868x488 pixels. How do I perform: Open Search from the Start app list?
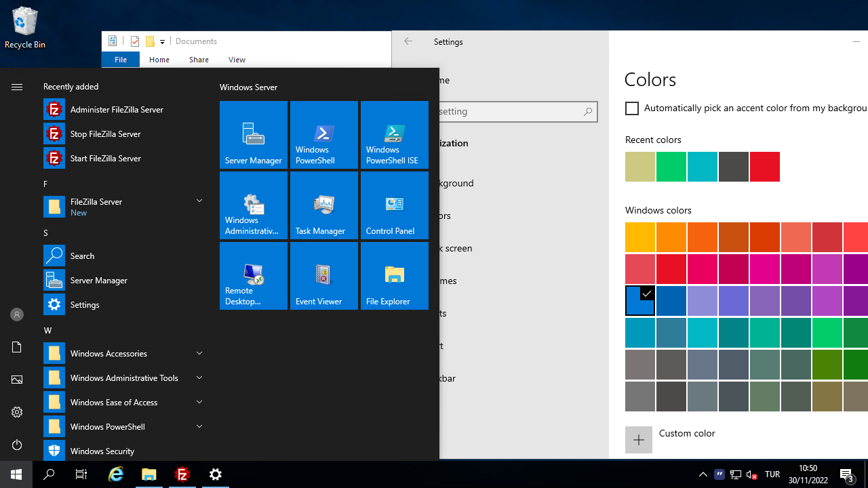point(123,256)
